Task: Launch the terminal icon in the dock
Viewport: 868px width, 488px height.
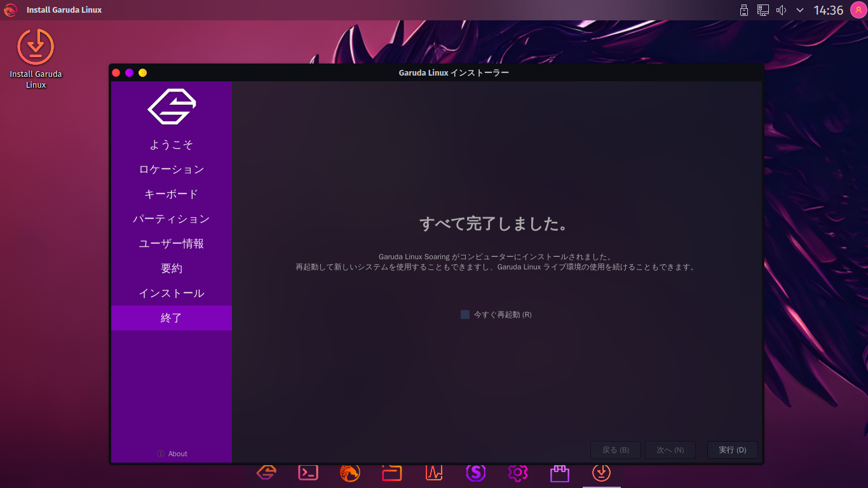Action: pos(308,473)
